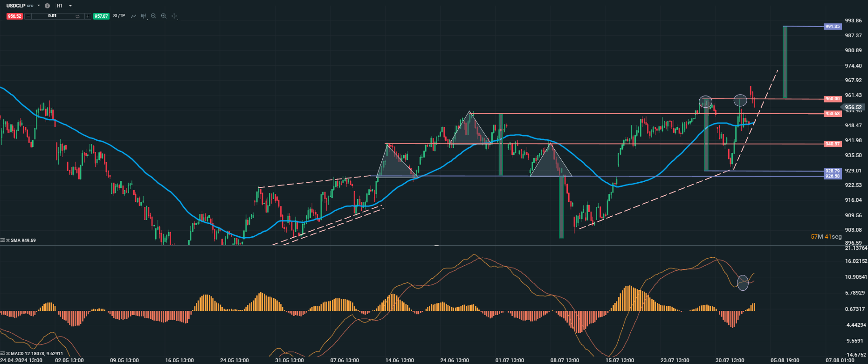Edit the 0.01 trade volume field
Viewport: 868px width, 364px height.
coord(52,16)
